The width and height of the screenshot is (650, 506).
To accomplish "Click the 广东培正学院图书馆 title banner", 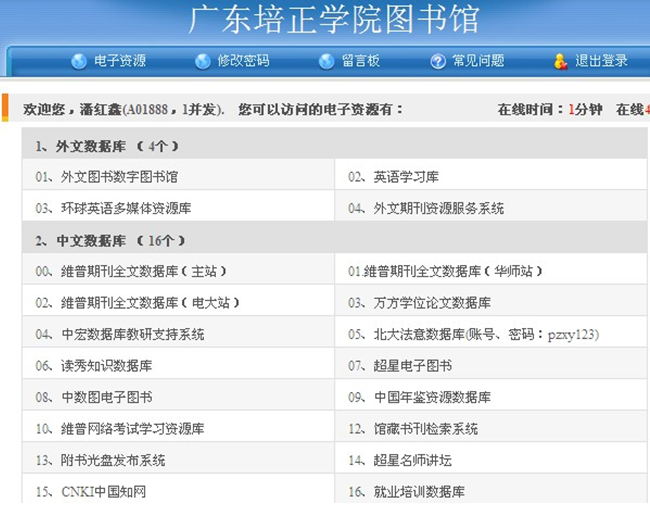I will point(334,19).
